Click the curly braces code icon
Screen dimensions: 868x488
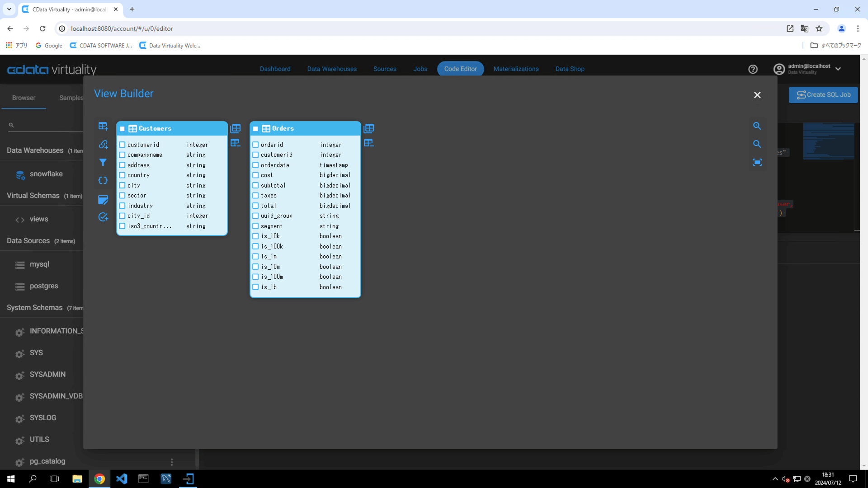click(103, 180)
